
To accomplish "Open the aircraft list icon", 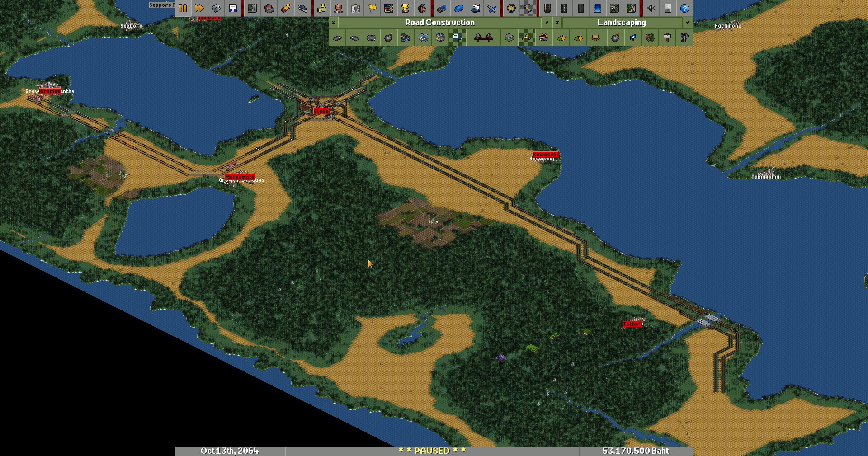I will (x=492, y=8).
